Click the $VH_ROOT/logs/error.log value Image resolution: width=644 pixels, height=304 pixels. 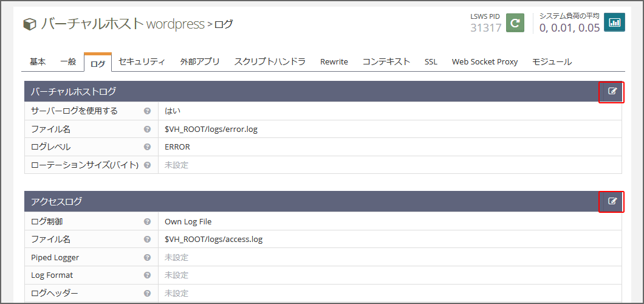tap(211, 129)
